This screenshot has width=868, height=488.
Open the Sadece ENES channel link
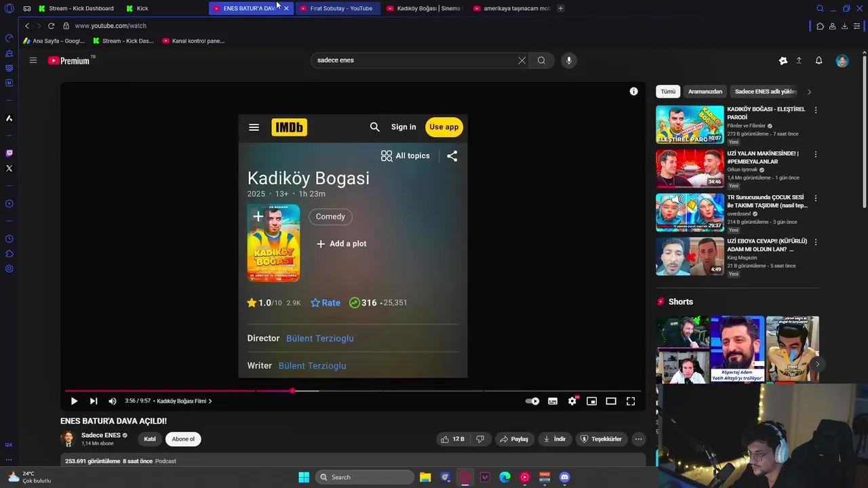coord(100,435)
